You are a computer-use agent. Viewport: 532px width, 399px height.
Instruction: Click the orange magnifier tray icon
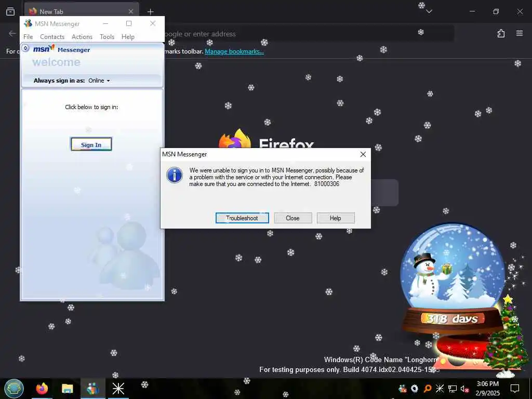(428, 389)
